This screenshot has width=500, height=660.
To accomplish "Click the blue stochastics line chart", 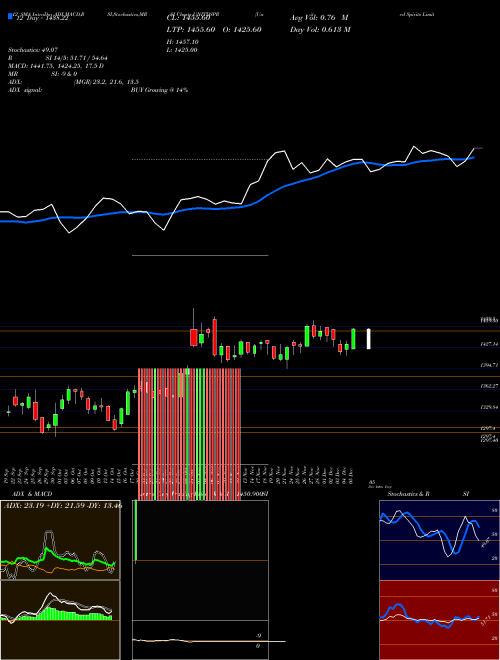I will (x=439, y=540).
